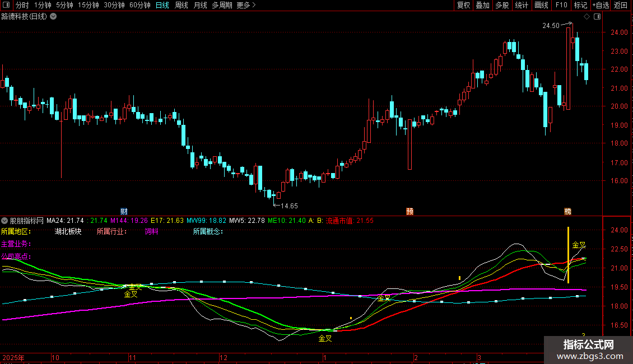
Task: Open the 叠加 overlay tool
Action: (482, 6)
